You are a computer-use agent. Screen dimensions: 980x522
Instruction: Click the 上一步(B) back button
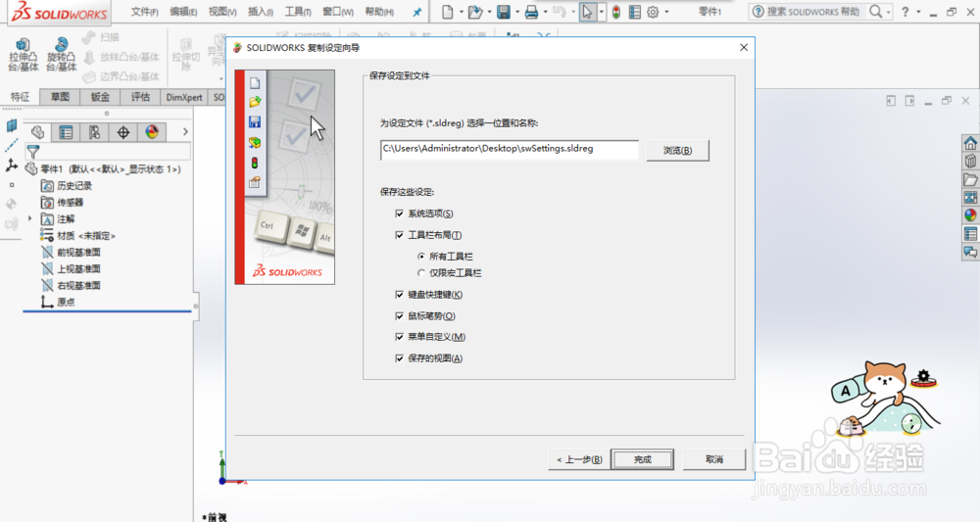tap(579, 459)
